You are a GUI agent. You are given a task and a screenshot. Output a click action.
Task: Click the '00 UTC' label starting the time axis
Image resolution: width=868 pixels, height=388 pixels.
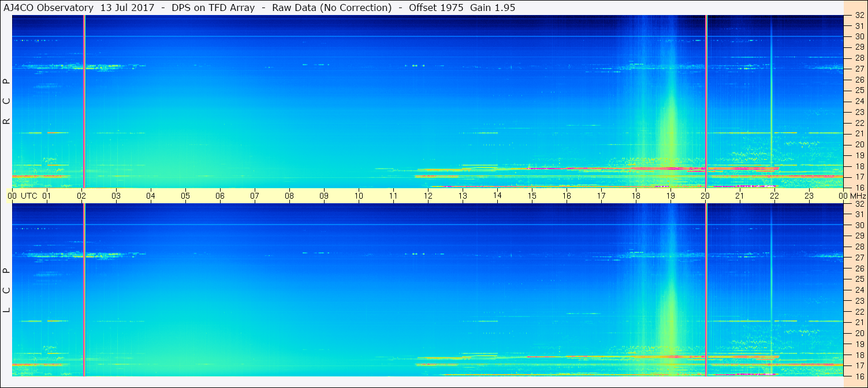[23, 196]
